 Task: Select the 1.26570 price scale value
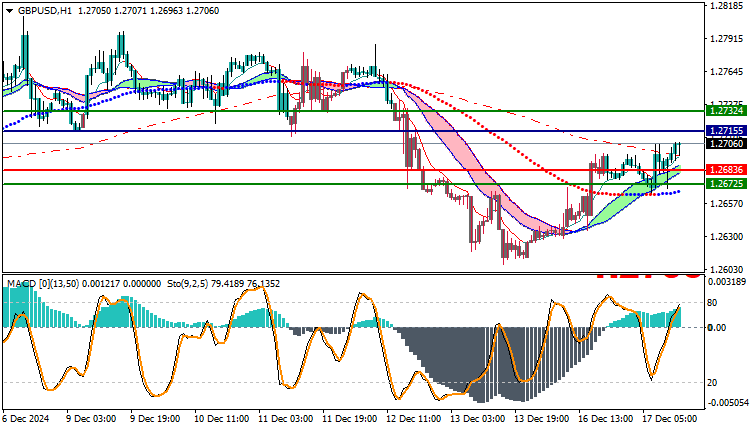[727, 204]
